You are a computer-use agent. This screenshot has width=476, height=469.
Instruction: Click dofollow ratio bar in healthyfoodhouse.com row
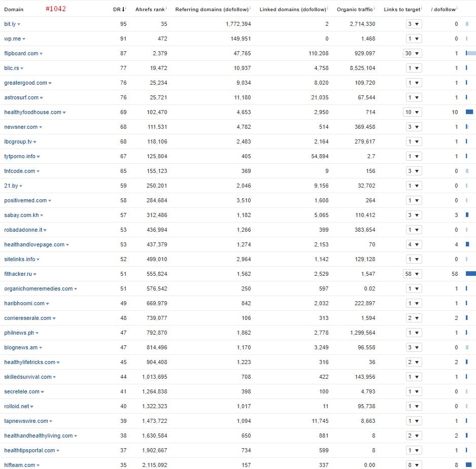coord(469,112)
